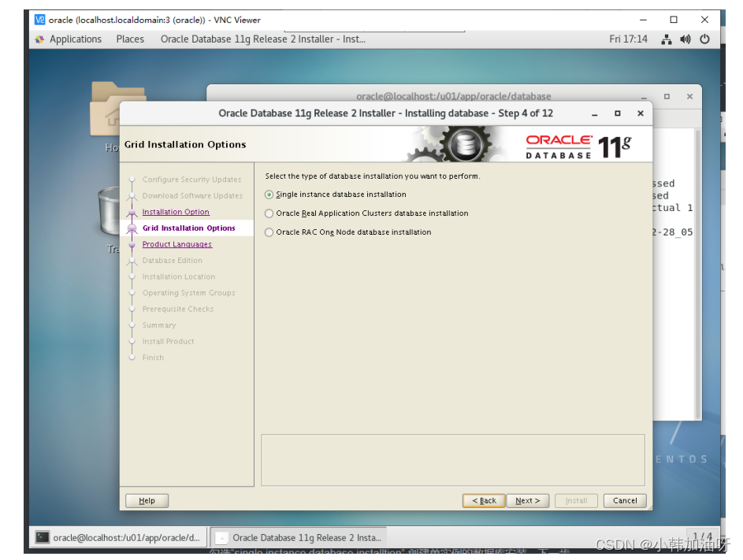Image resolution: width=743 pixels, height=560 pixels.
Task: Click the terminal window title bar
Action: coord(454,96)
